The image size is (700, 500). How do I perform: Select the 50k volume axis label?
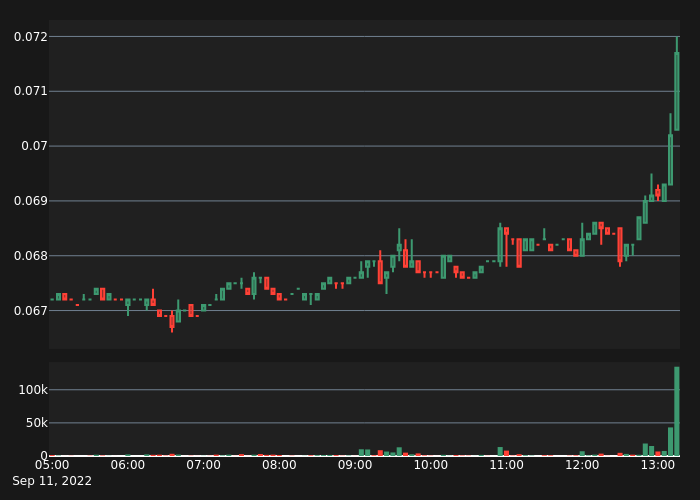click(x=36, y=423)
